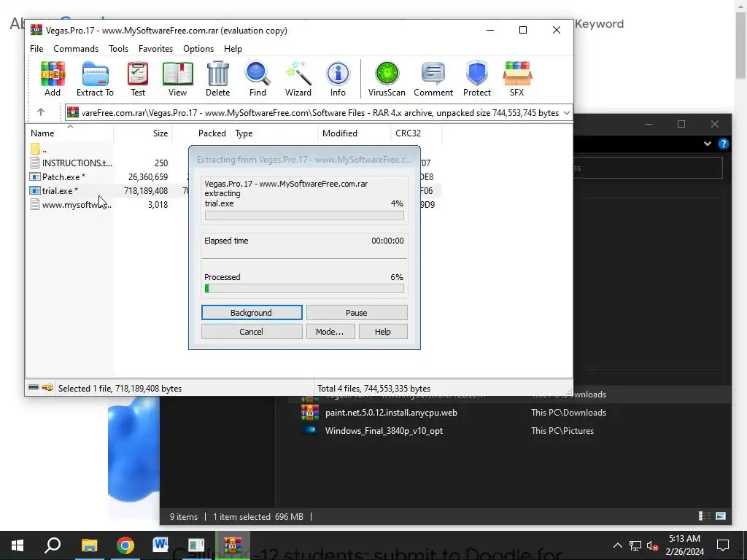747x560 pixels.
Task: Open the Tools menu
Action: [118, 49]
